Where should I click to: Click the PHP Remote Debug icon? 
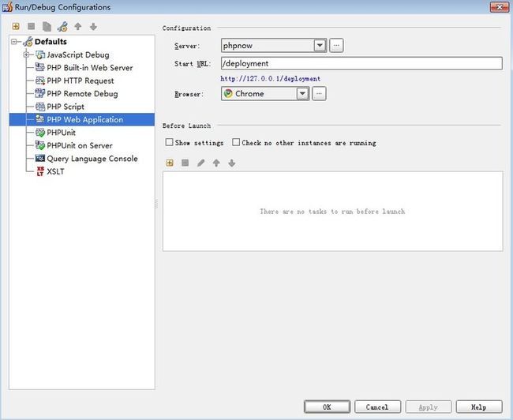coord(40,93)
